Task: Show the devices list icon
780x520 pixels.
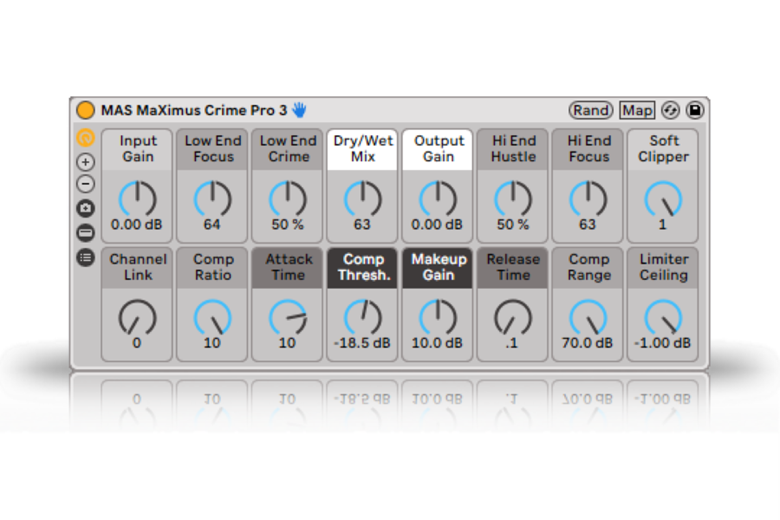Action: tap(86, 257)
